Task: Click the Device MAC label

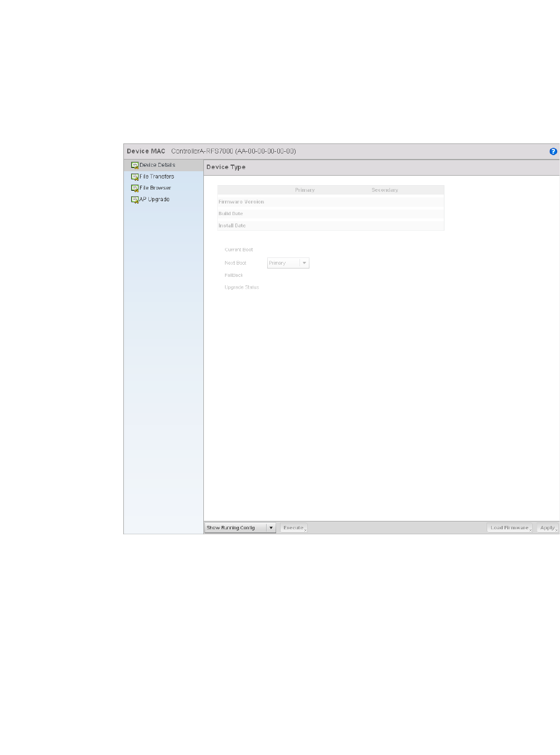Action: [x=146, y=151]
